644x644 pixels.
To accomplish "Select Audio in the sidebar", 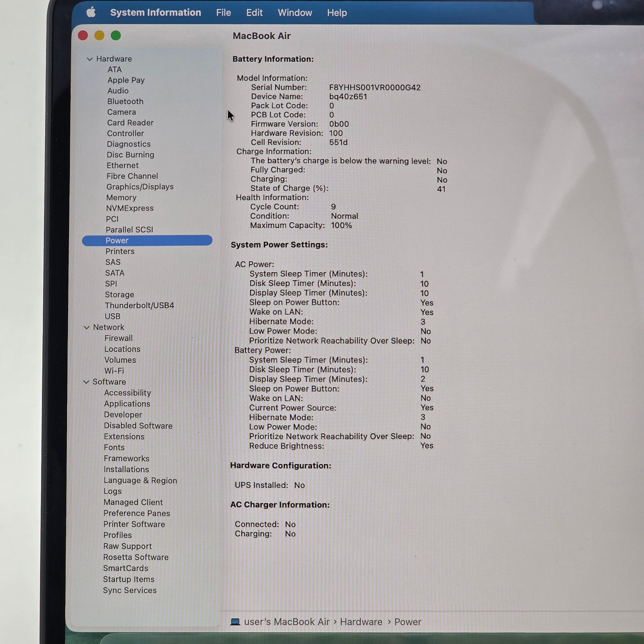I will (x=118, y=90).
